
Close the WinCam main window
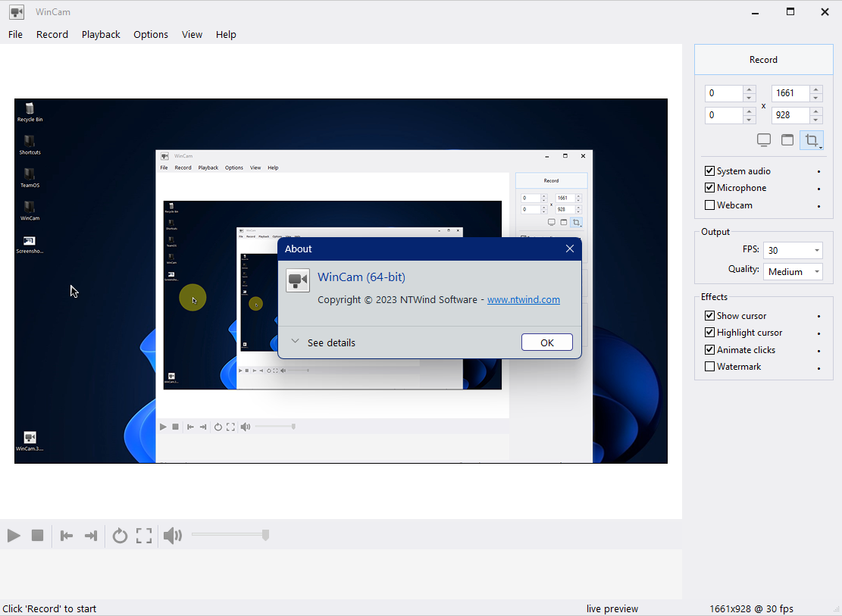[825, 12]
